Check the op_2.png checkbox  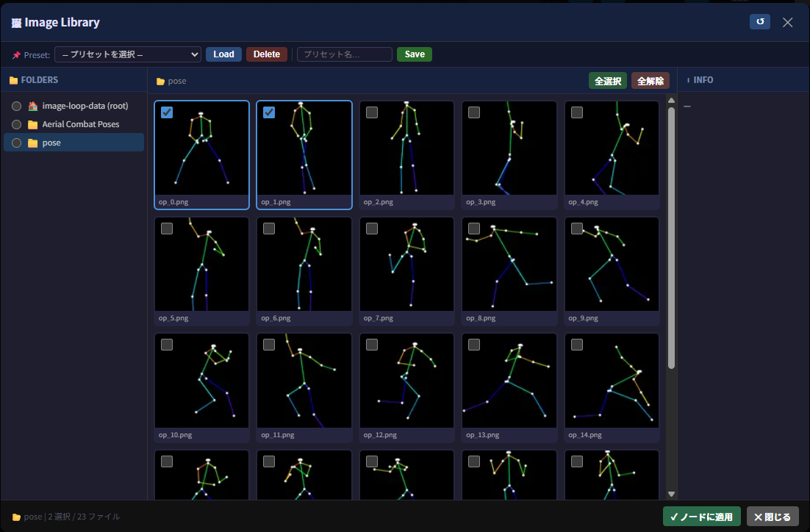(372, 112)
